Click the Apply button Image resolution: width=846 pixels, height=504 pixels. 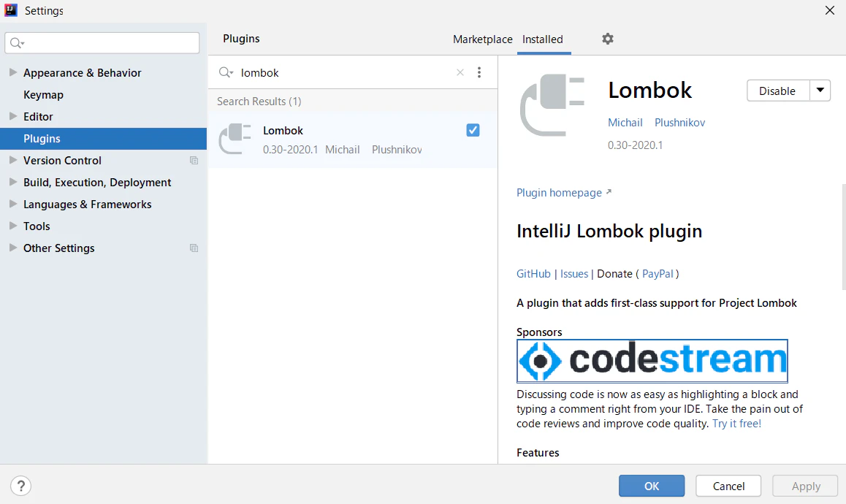pos(806,486)
